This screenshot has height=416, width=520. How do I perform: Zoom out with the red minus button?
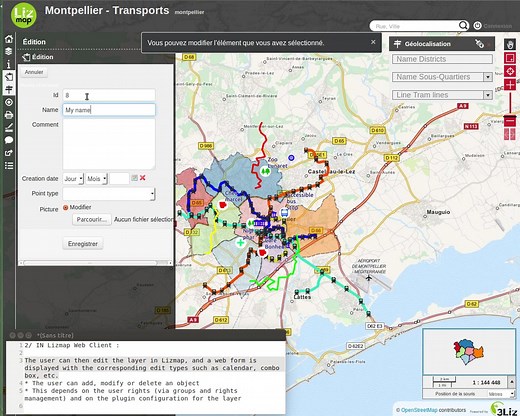(x=510, y=121)
